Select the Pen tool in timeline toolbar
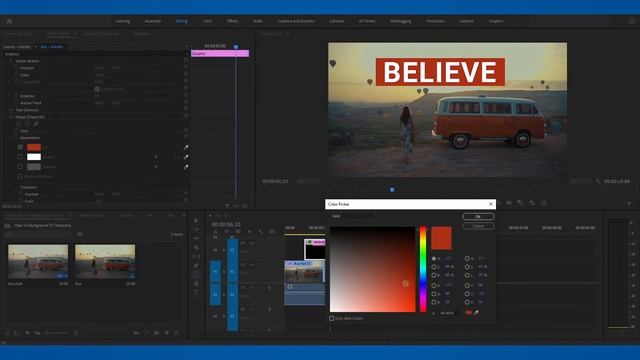Image resolution: width=640 pixels, height=360 pixels. tap(196, 265)
